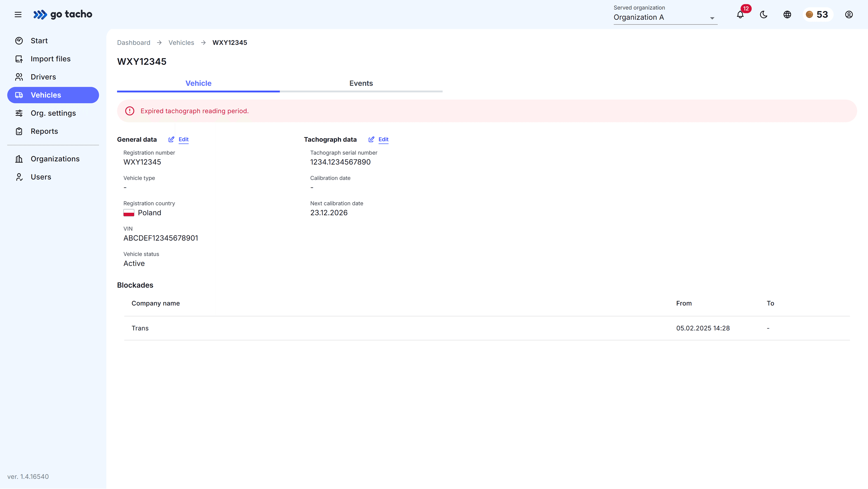
Task: Click the Edit link for Tachograph data
Action: tap(383, 139)
